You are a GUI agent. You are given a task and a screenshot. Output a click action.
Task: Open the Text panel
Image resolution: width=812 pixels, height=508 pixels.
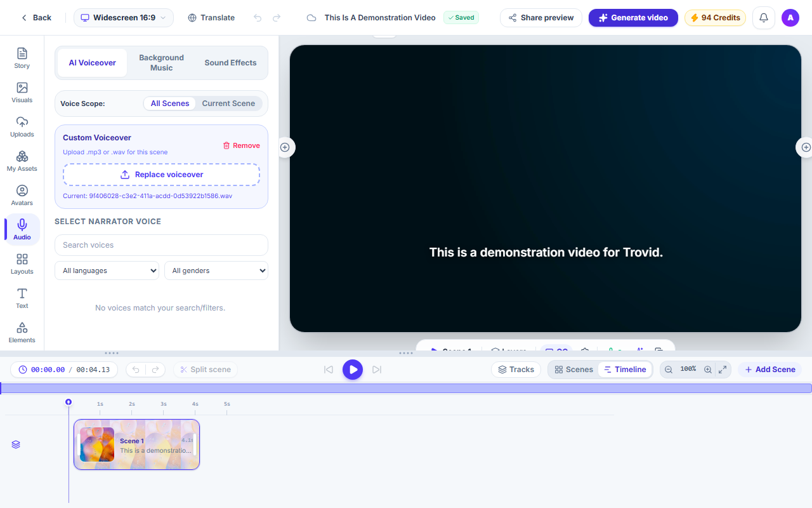tap(22, 298)
